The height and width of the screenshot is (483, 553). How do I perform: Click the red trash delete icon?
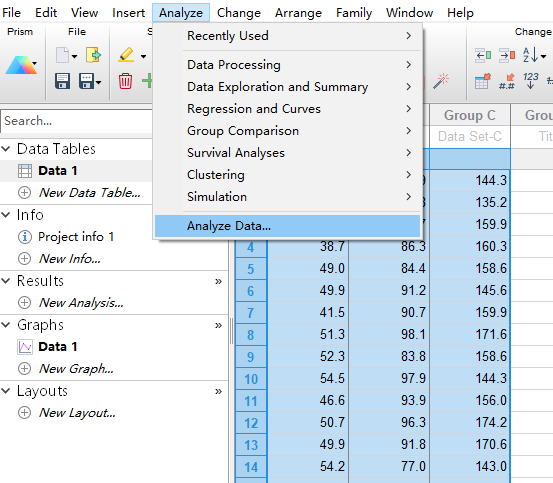(x=125, y=81)
